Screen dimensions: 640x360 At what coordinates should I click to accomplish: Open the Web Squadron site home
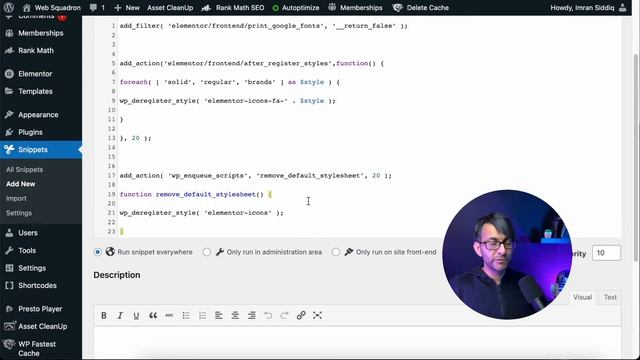point(51,7)
